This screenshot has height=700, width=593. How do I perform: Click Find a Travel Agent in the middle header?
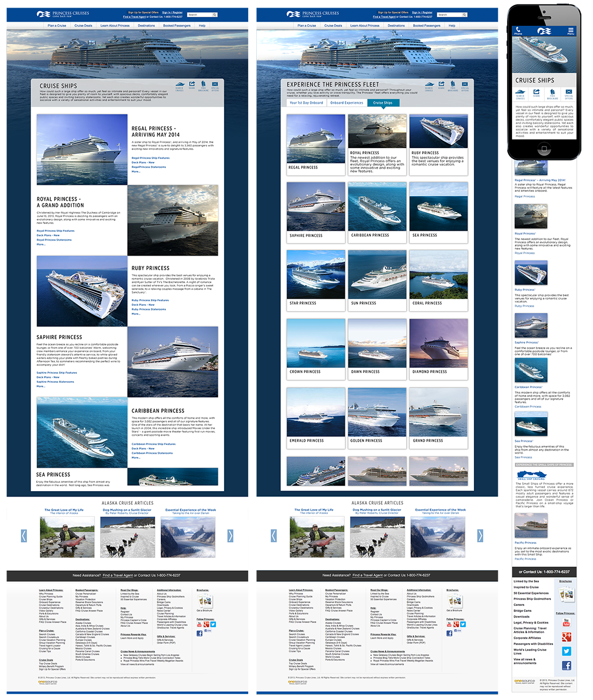tap(385, 17)
